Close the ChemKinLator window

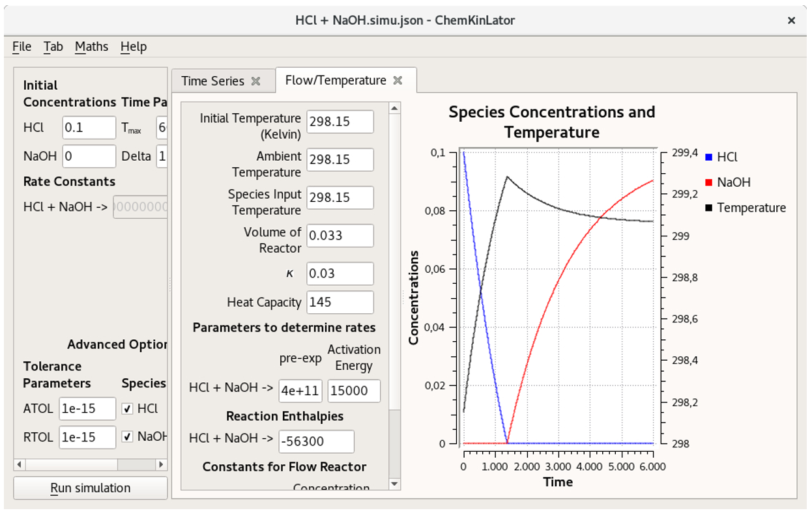[x=790, y=20]
